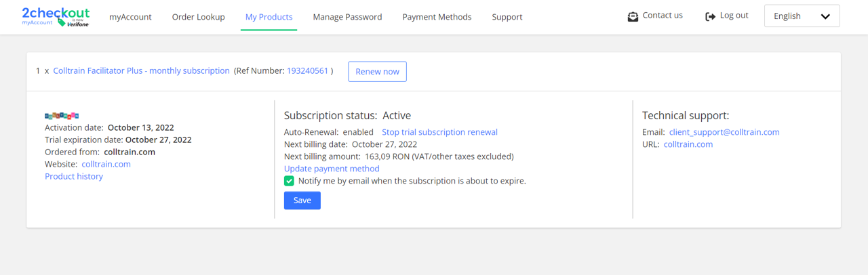
Task: Open the English language dropdown
Action: coord(802,16)
